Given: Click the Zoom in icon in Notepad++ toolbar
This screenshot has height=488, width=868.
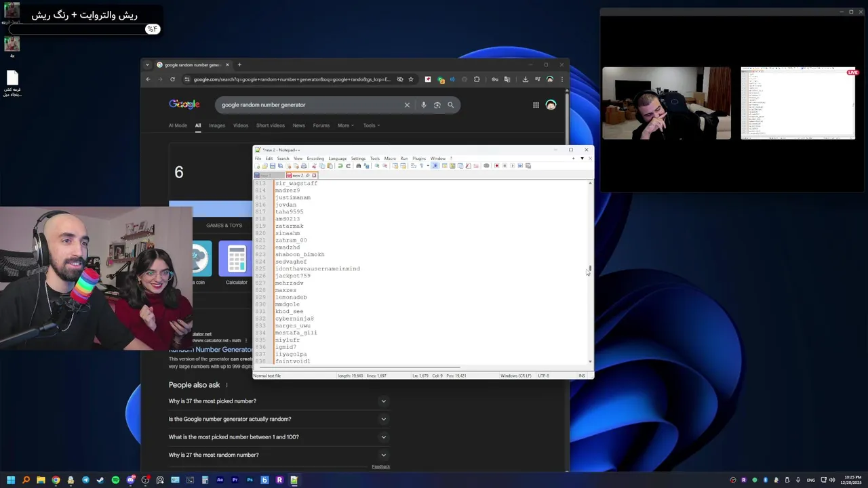Looking at the screenshot, I should (377, 165).
